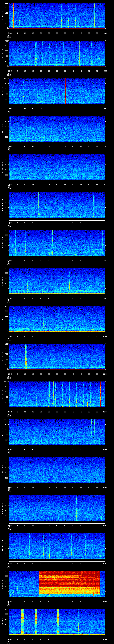Click the 15:12:00 timestamp label
Viewport: 114px width, 644px height.
point(9,450)
